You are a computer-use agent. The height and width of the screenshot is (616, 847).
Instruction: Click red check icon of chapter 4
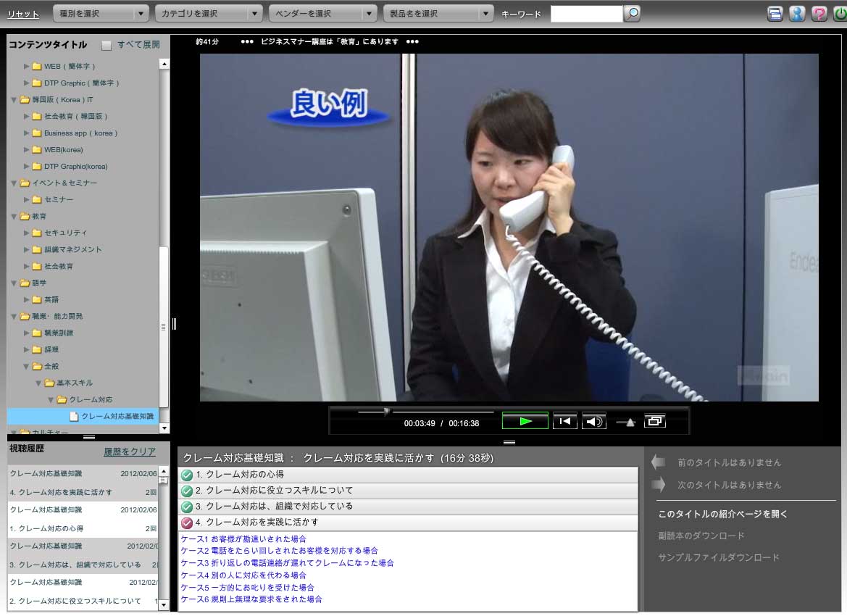187,523
